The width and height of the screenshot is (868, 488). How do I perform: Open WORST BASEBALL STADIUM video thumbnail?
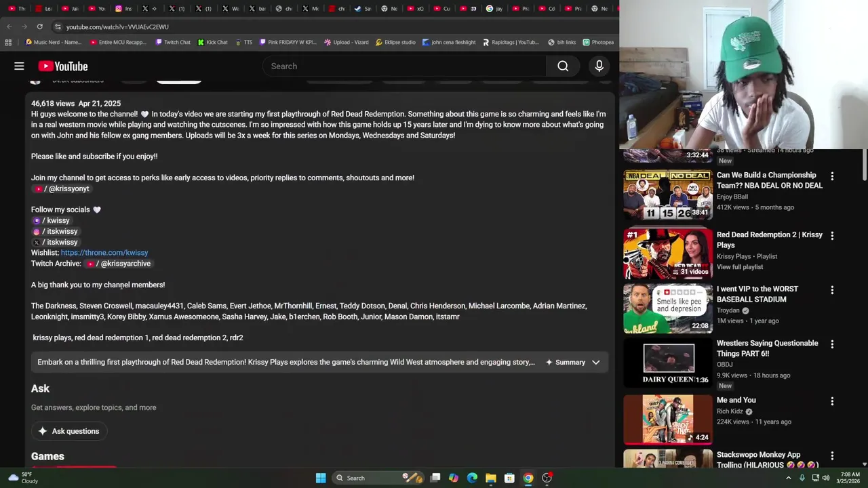668,309
